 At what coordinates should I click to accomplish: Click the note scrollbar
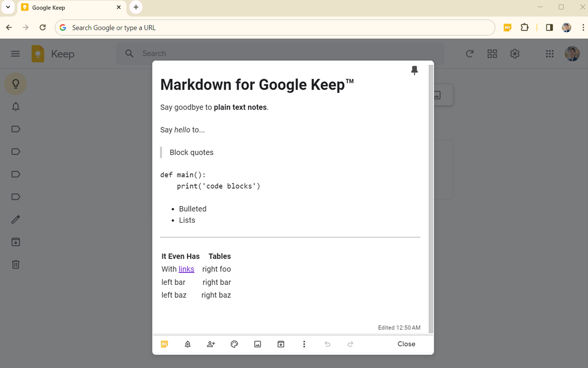(431, 198)
